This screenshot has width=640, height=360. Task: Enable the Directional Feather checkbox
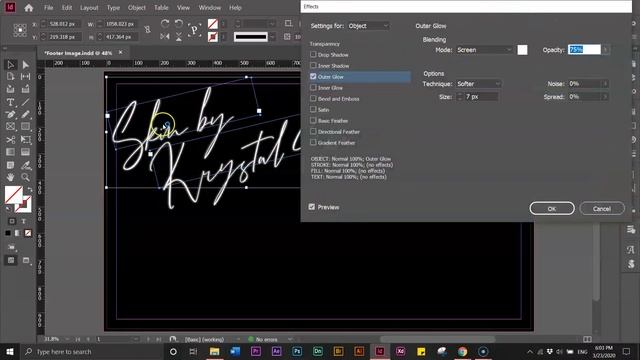(313, 131)
